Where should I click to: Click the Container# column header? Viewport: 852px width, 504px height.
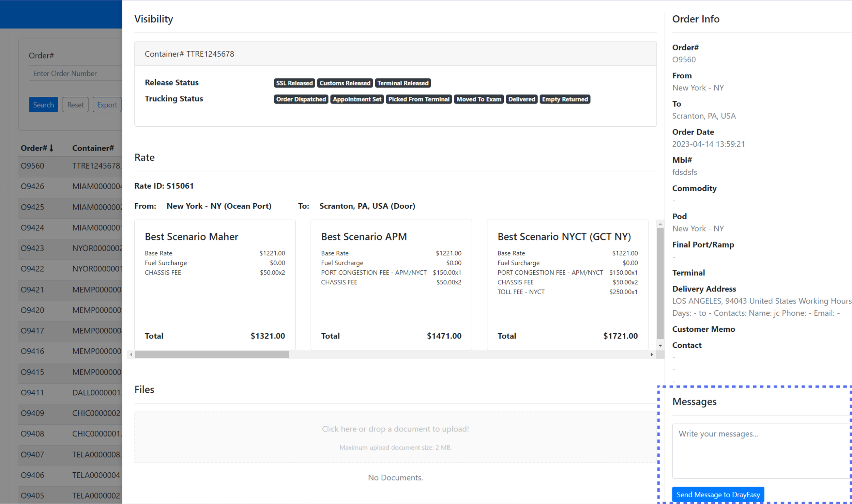point(93,148)
